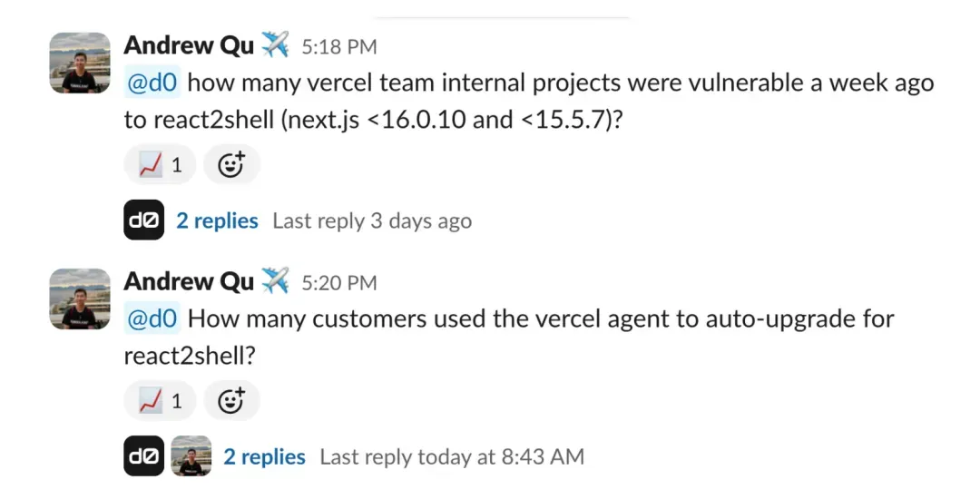980x499 pixels.
Task: Click the @d0 mention in the first message
Action: tap(152, 83)
